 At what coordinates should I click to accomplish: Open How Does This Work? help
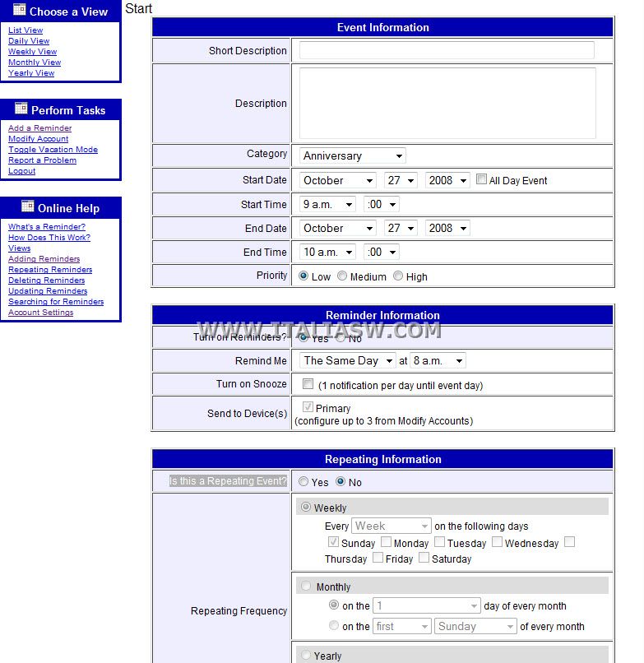tap(49, 237)
